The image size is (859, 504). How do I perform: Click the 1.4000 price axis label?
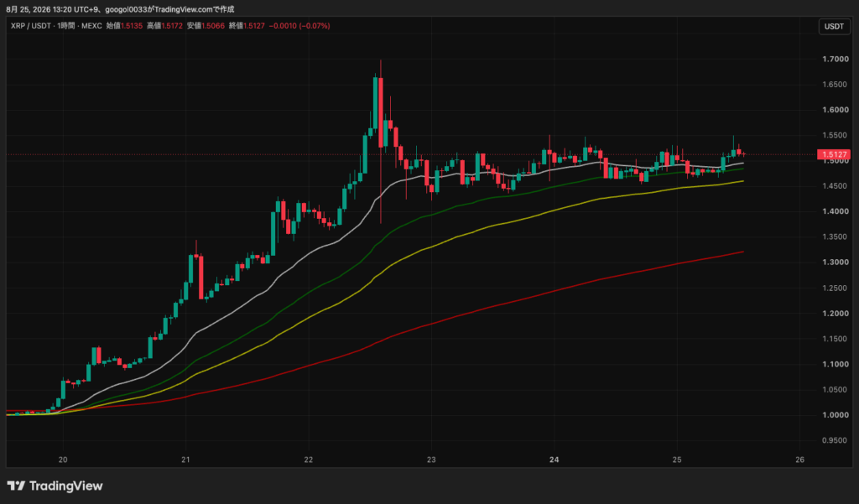point(836,211)
